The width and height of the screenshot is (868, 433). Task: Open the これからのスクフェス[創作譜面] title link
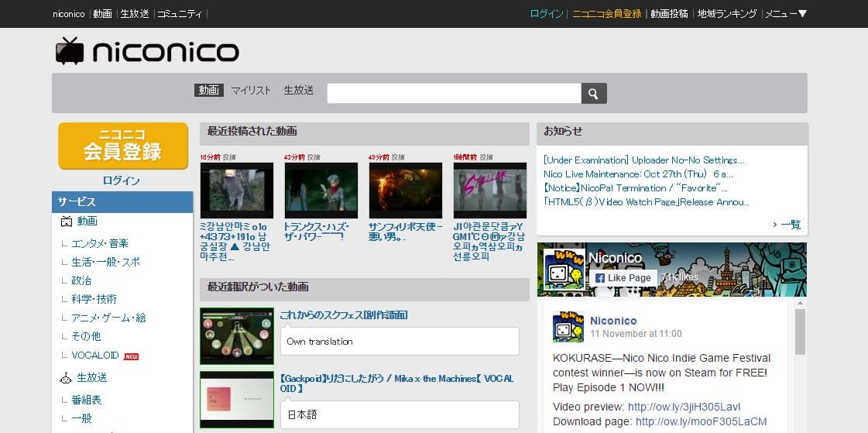tap(344, 315)
